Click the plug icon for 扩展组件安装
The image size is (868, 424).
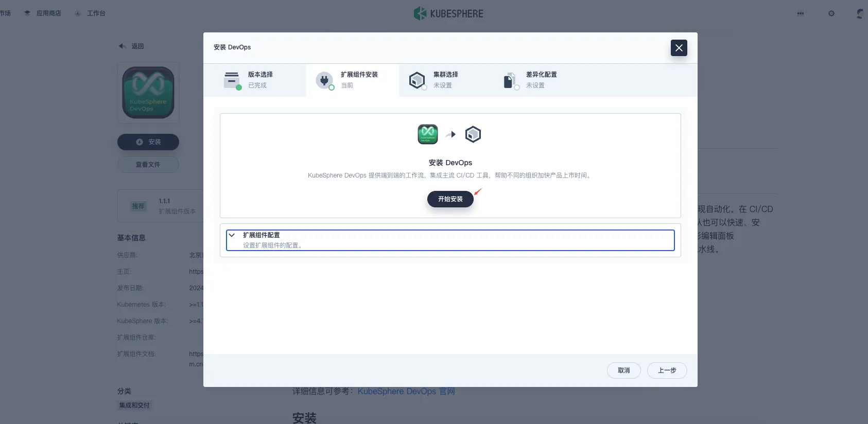pyautogui.click(x=324, y=80)
